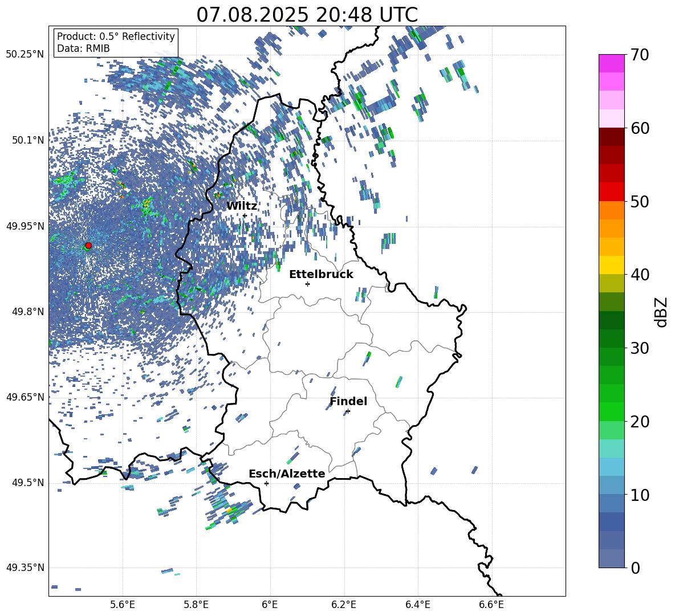Screen dimensions: 675x616
Task: Click the "Data: RMIB" label
Action: click(83, 48)
